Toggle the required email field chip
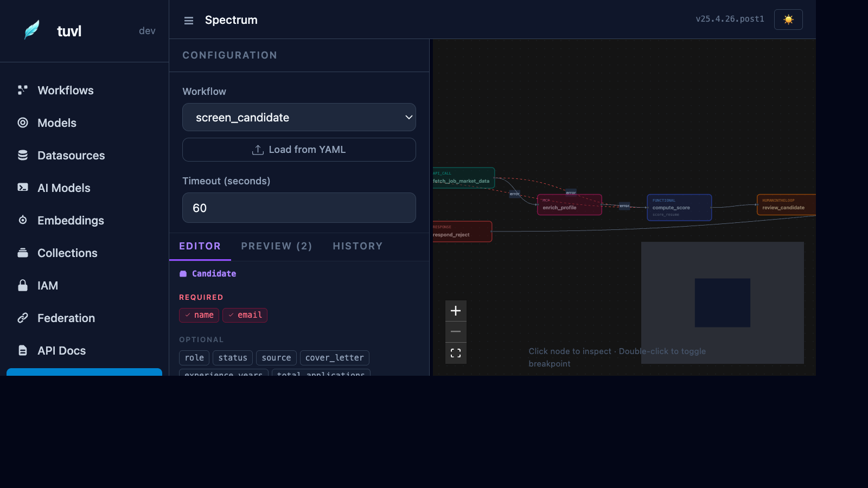868x488 pixels. 245,315
